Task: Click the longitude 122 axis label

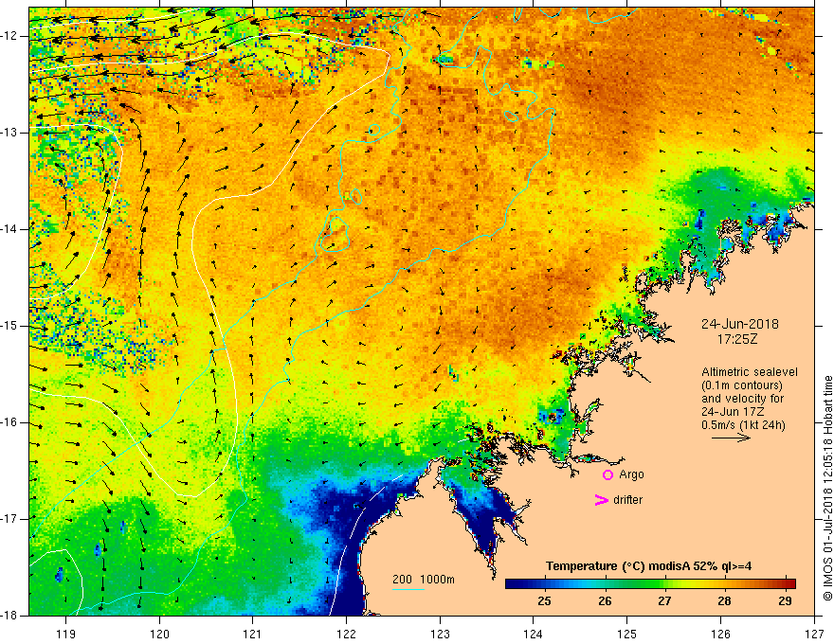Action: click(x=346, y=634)
